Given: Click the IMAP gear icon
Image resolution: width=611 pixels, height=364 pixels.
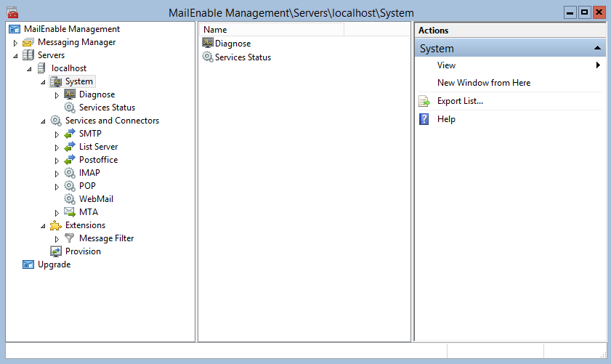Looking at the screenshot, I should tap(70, 173).
